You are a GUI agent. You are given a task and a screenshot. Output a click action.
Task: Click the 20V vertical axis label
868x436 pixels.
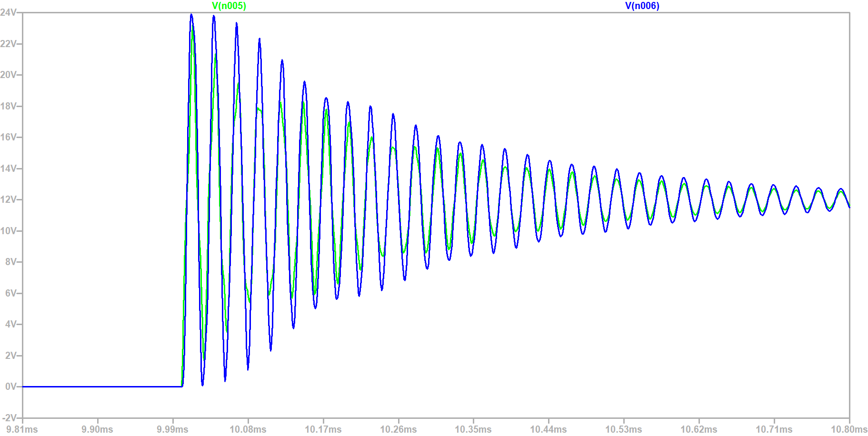pyautogui.click(x=8, y=75)
